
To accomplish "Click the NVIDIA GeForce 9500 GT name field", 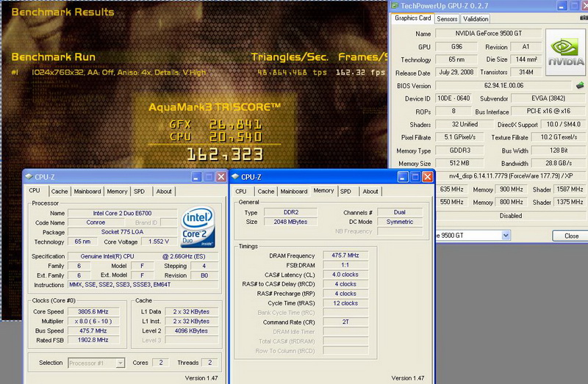I will 488,33.
